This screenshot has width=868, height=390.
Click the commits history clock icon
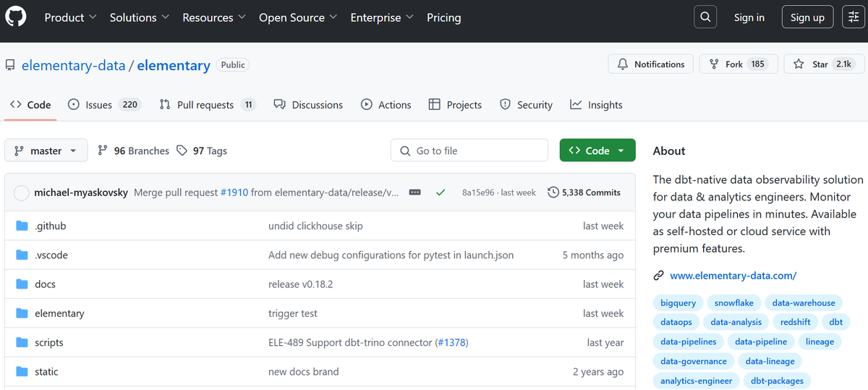553,192
